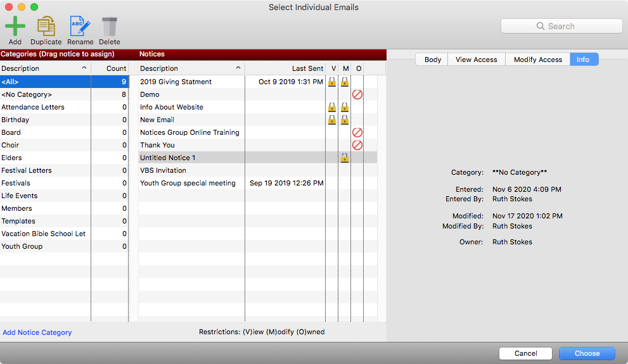Click the Owned restriction icon on Demo row
The width and height of the screenshot is (628, 364).
tap(357, 94)
